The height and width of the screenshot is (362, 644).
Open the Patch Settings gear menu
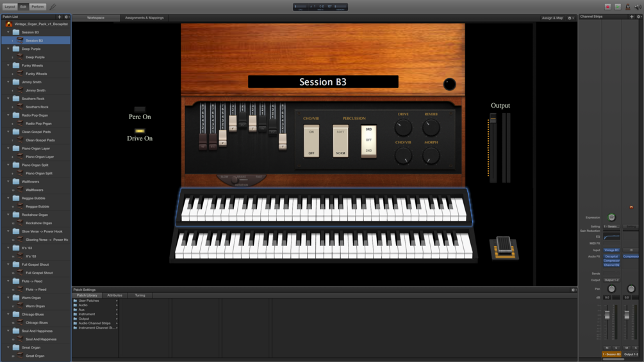coord(574,290)
